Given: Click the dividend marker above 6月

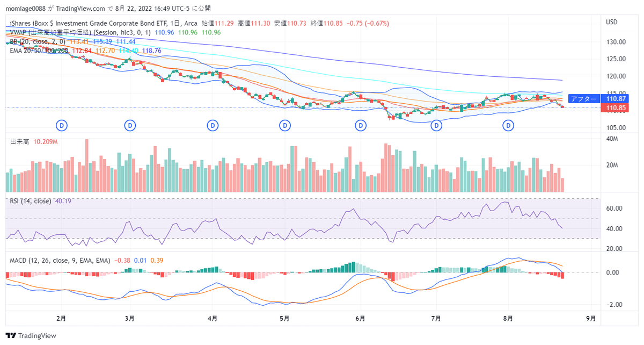Looking at the screenshot, I should pos(361,125).
